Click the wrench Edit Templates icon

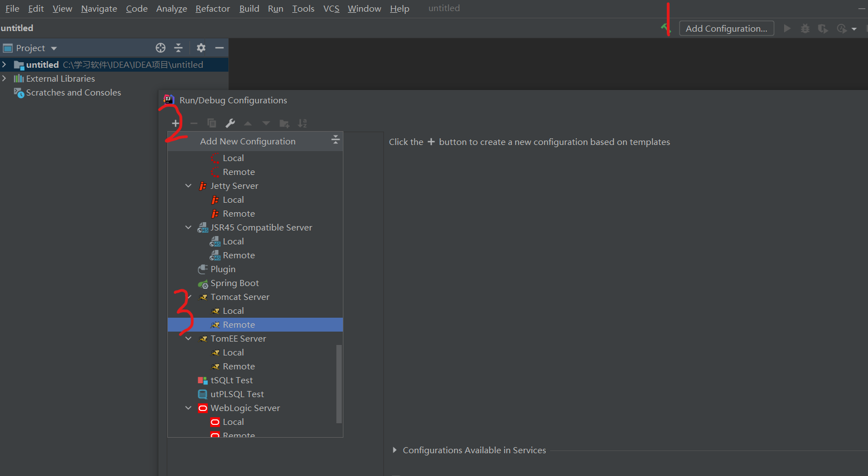click(x=230, y=123)
